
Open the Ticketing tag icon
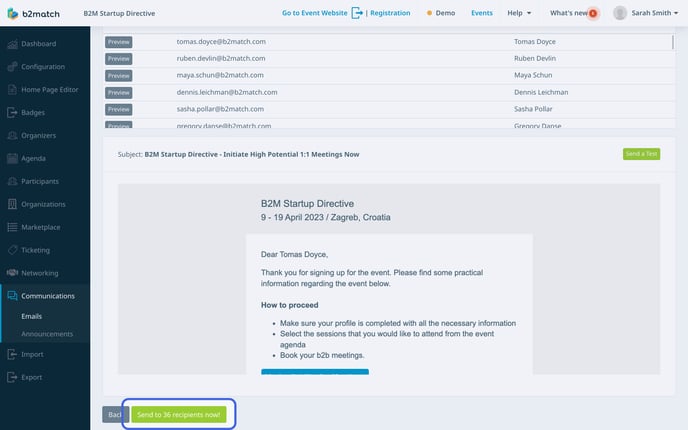tap(12, 250)
